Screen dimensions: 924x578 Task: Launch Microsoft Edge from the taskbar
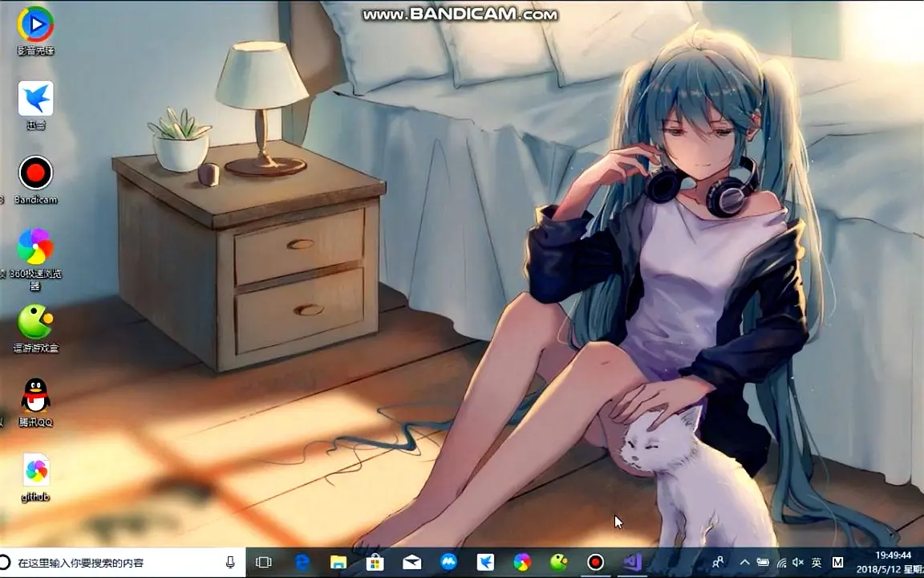[x=302, y=563]
